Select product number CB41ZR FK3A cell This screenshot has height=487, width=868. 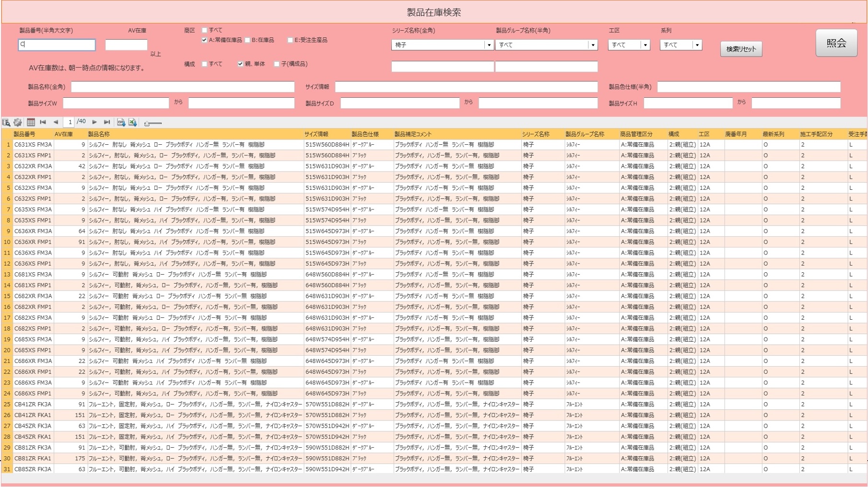(33, 405)
